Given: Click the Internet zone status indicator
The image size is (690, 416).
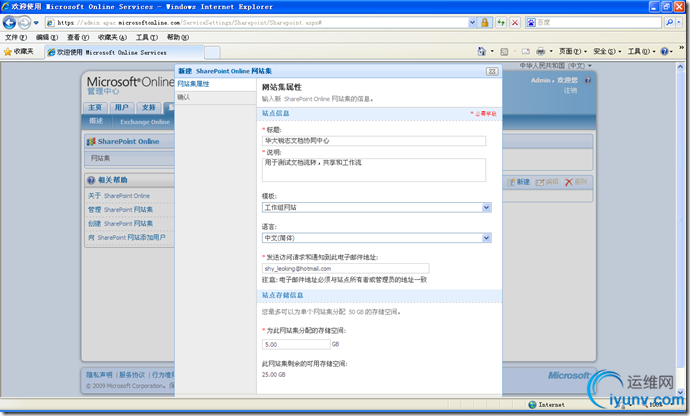Looking at the screenshot, I should coord(547,405).
